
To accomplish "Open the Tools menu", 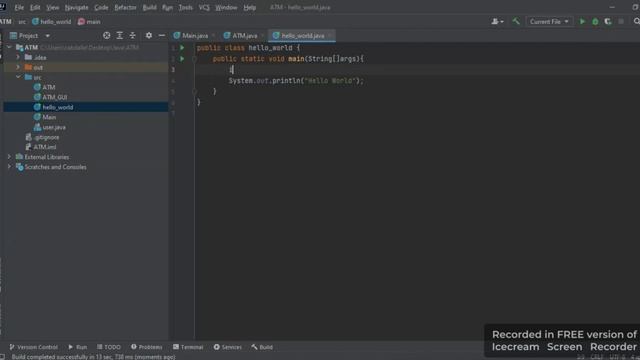I will 185,7.
